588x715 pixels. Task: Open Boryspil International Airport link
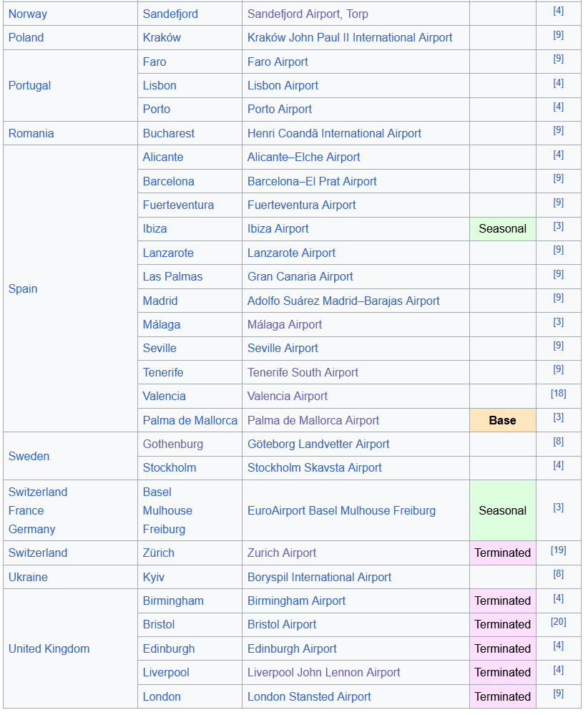(319, 577)
